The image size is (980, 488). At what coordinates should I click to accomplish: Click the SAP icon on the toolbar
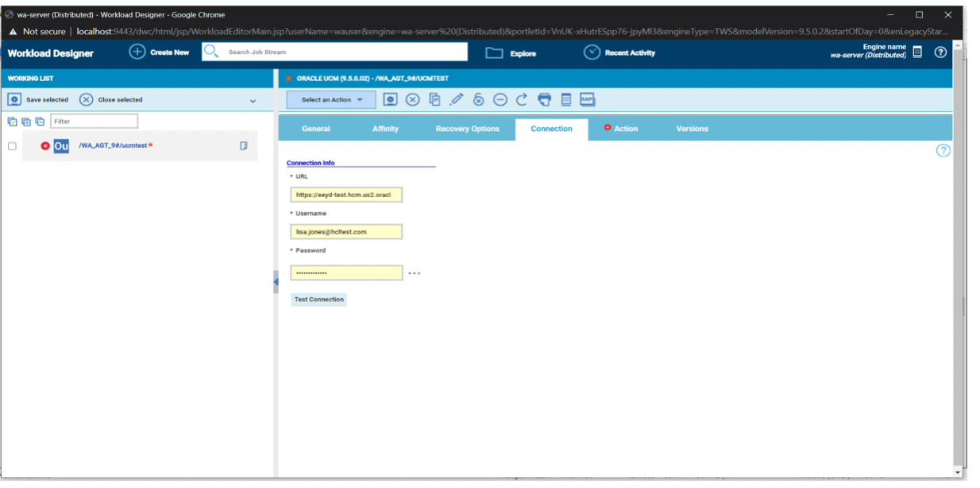tap(588, 99)
